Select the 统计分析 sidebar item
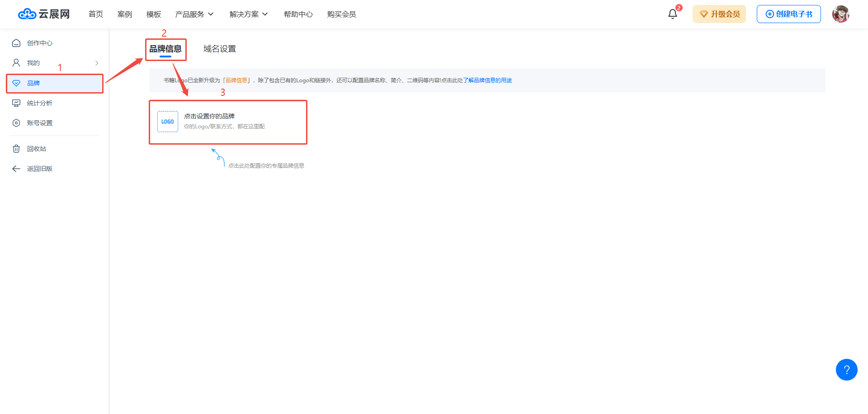This screenshot has height=414, width=868. (x=39, y=103)
